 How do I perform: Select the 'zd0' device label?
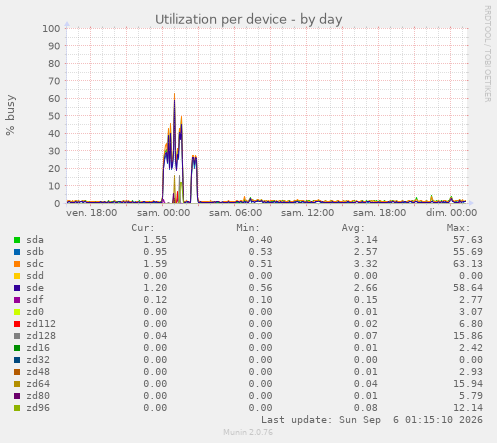click(35, 312)
